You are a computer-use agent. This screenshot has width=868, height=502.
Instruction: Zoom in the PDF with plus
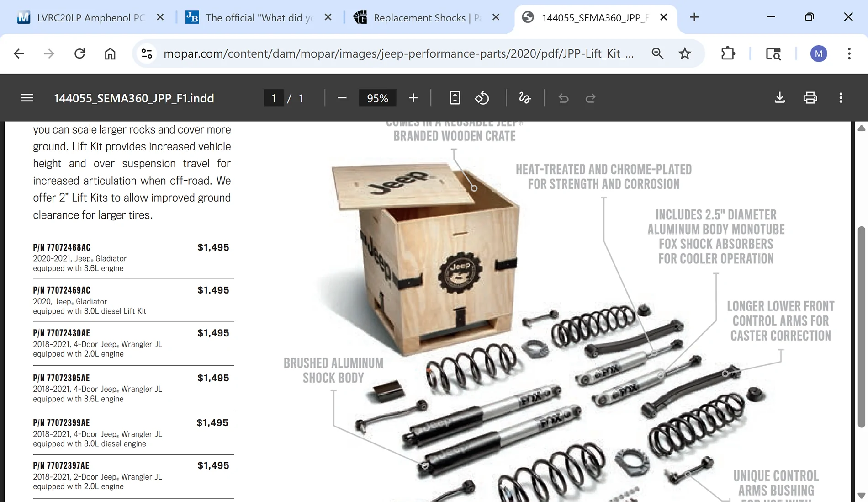[x=413, y=98]
